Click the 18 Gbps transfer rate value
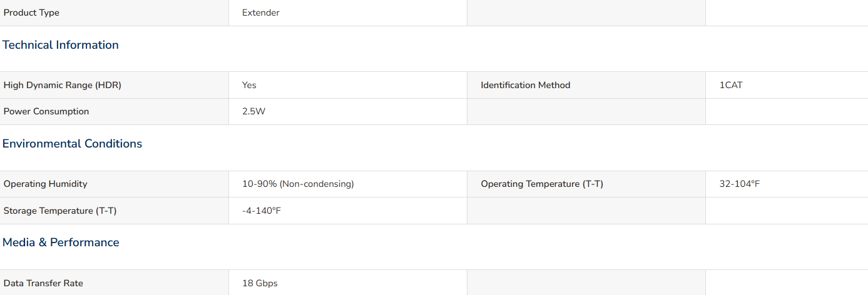 point(260,283)
